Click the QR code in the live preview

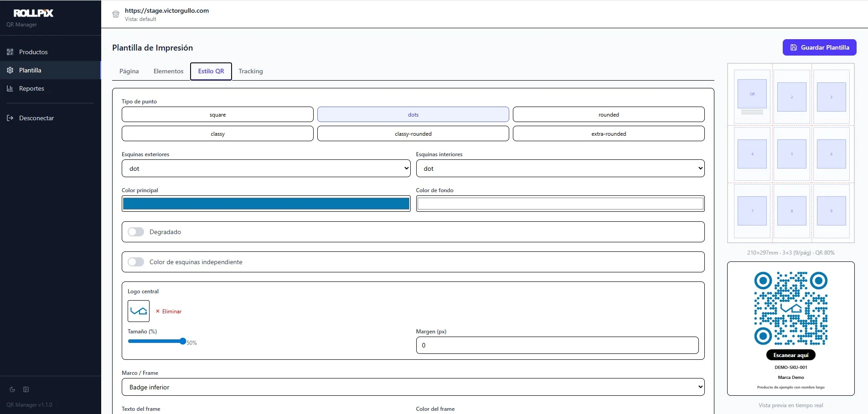pos(791,308)
